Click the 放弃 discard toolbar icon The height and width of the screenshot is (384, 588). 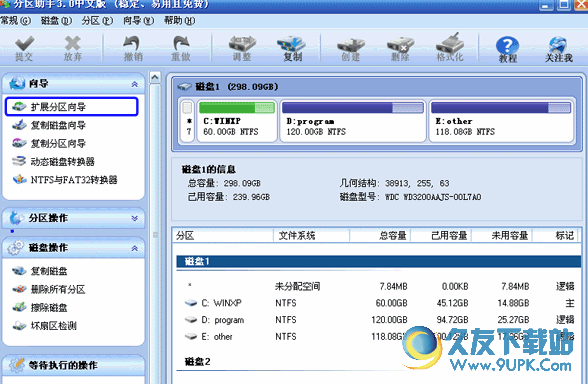coord(72,48)
